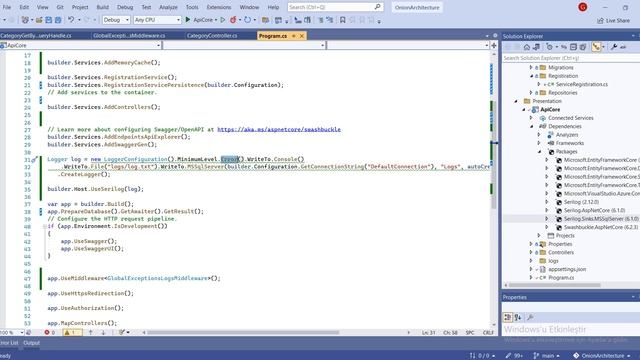Start debugging with green ApiCore play button
640x360 pixels.
[x=200, y=20]
